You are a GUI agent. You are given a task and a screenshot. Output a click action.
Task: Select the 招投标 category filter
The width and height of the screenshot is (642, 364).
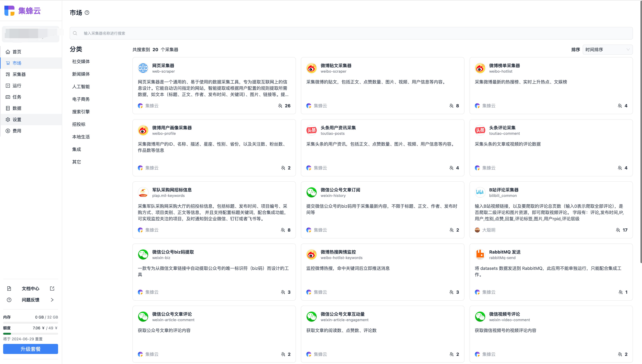point(79,124)
